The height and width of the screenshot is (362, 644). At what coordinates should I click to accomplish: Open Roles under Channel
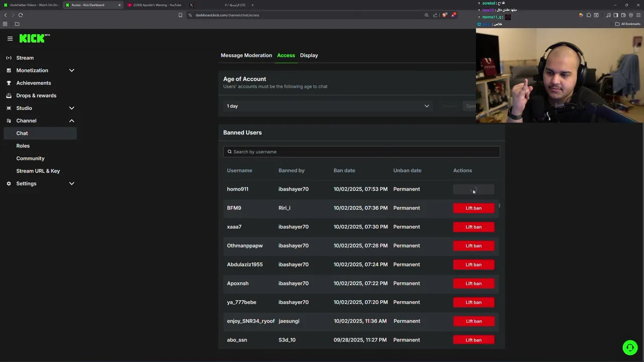pyautogui.click(x=40, y=146)
